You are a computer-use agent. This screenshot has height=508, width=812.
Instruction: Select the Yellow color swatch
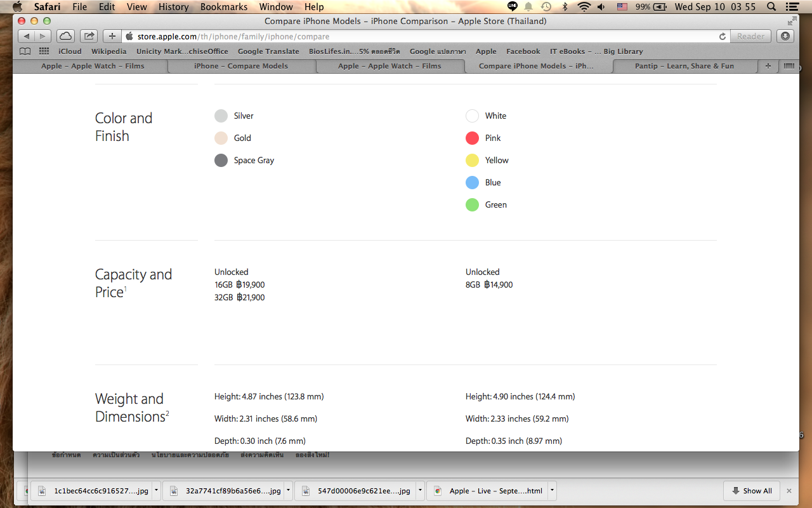(x=472, y=160)
